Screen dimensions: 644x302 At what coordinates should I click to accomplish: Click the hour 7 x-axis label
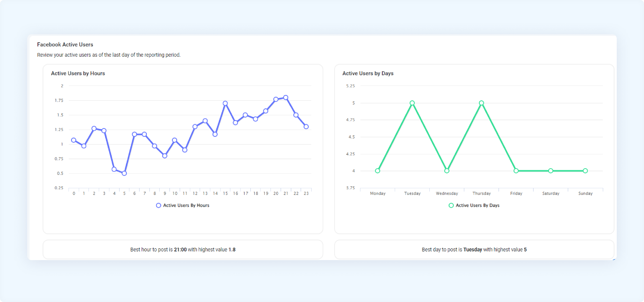tap(144, 193)
